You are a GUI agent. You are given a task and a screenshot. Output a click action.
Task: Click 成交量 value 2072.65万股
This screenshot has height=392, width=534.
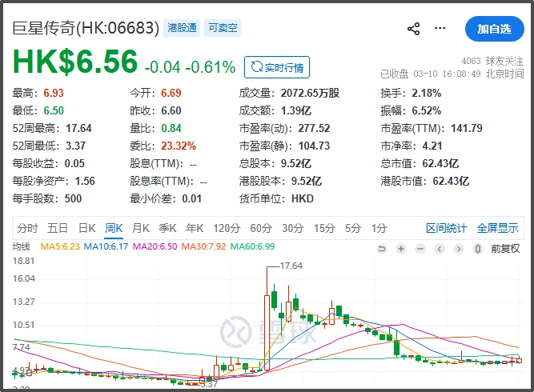(311, 93)
